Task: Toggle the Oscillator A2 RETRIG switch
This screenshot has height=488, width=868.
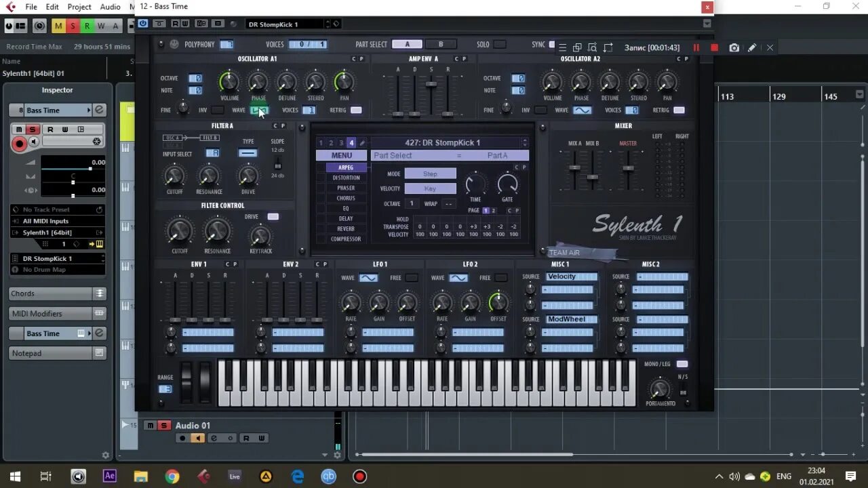Action: 679,110
